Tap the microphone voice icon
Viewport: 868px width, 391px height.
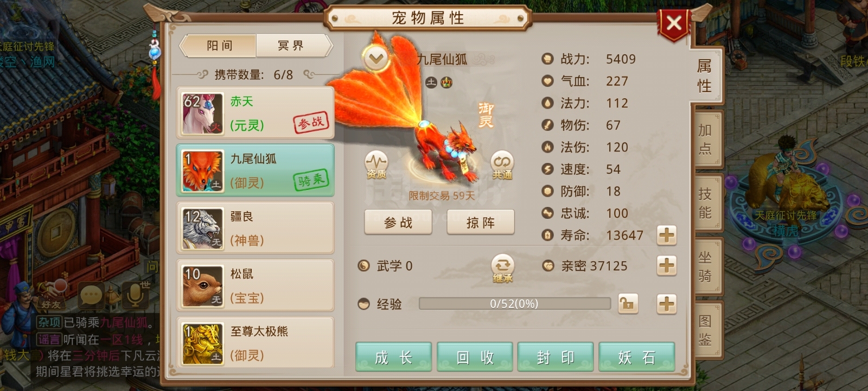pos(134,295)
